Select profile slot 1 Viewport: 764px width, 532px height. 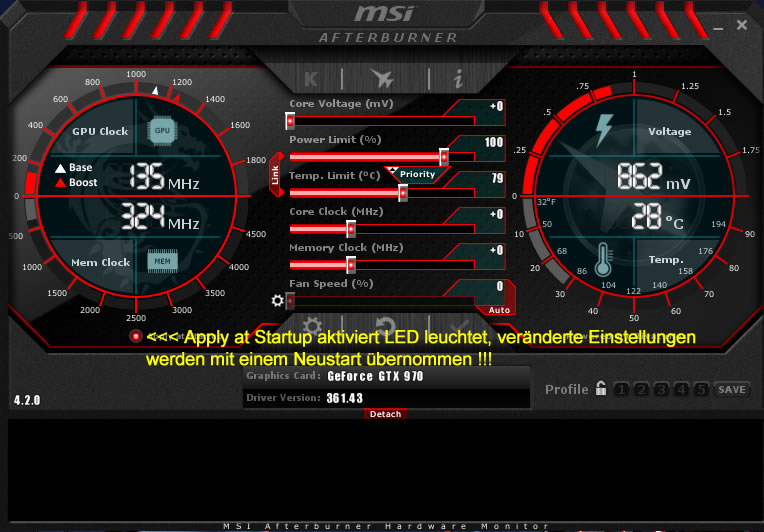(x=621, y=389)
